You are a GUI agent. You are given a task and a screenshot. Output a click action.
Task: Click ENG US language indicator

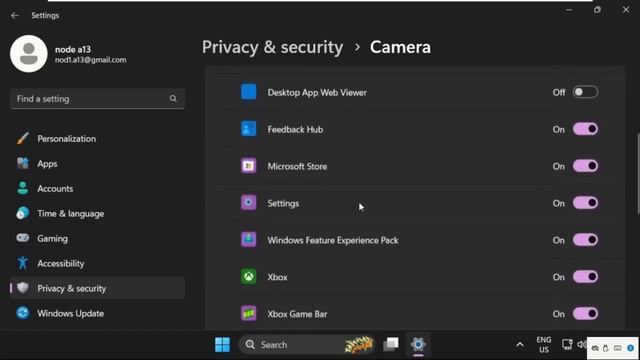[x=544, y=345]
